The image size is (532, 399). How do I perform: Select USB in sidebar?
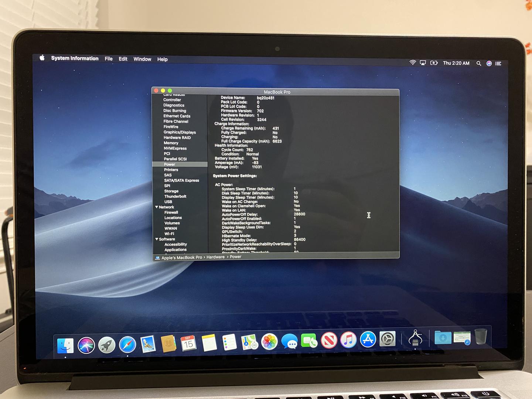click(x=168, y=202)
